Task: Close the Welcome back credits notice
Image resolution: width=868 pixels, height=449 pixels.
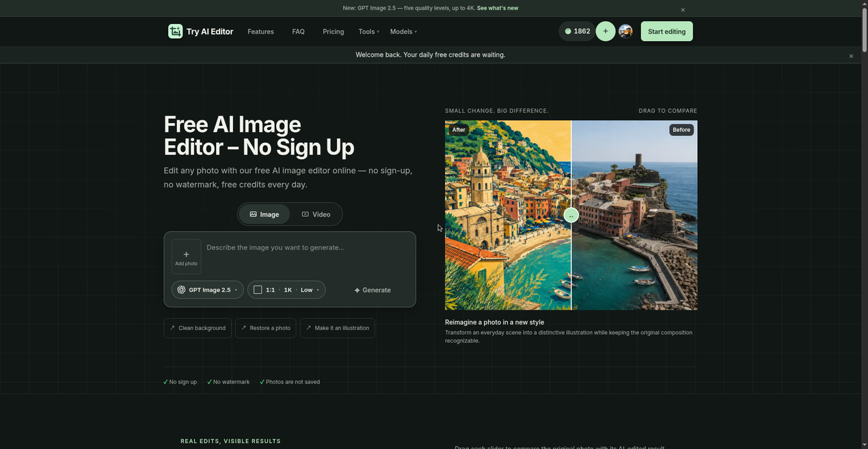Action: [851, 56]
